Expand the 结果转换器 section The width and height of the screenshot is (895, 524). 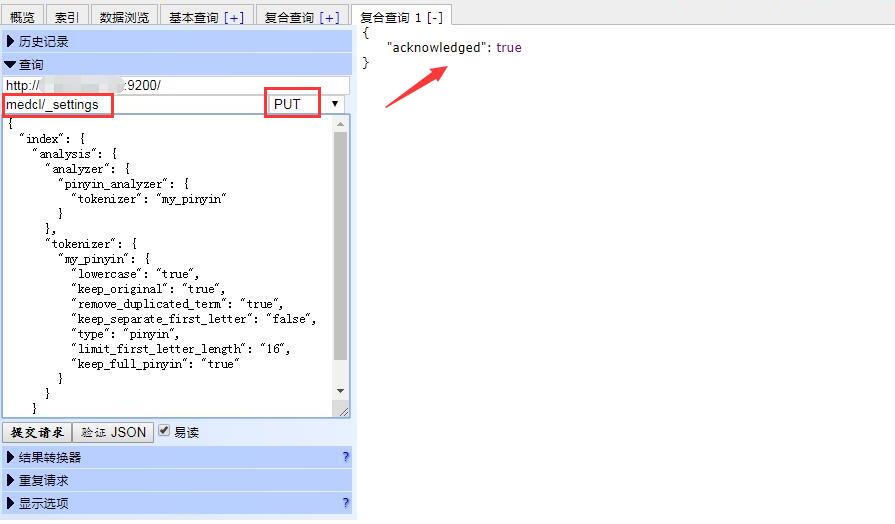coord(177,457)
